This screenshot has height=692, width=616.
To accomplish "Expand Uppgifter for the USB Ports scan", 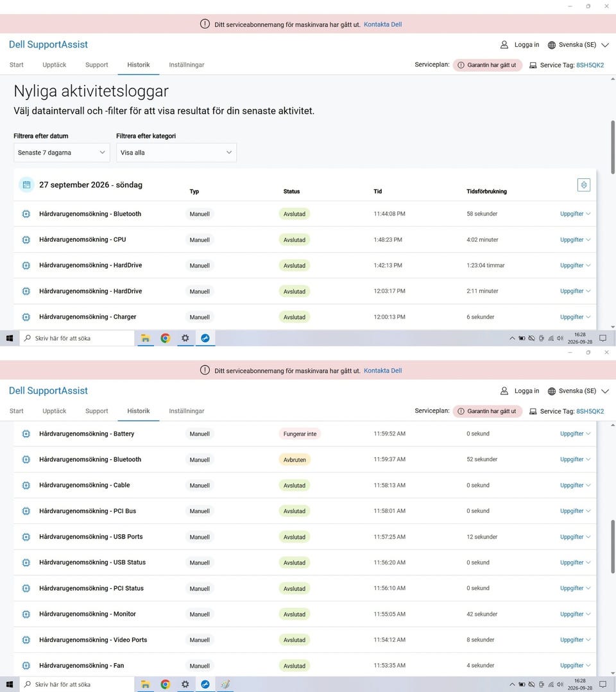I will coord(575,537).
